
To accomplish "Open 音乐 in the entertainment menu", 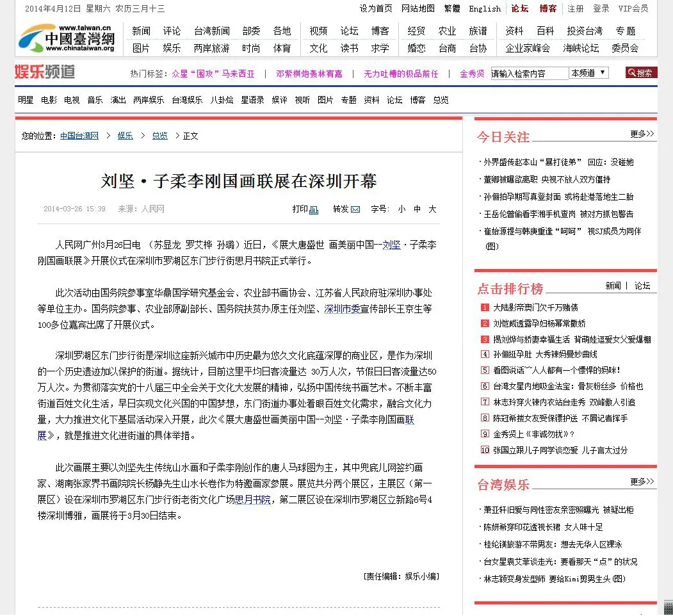I will coord(95,100).
